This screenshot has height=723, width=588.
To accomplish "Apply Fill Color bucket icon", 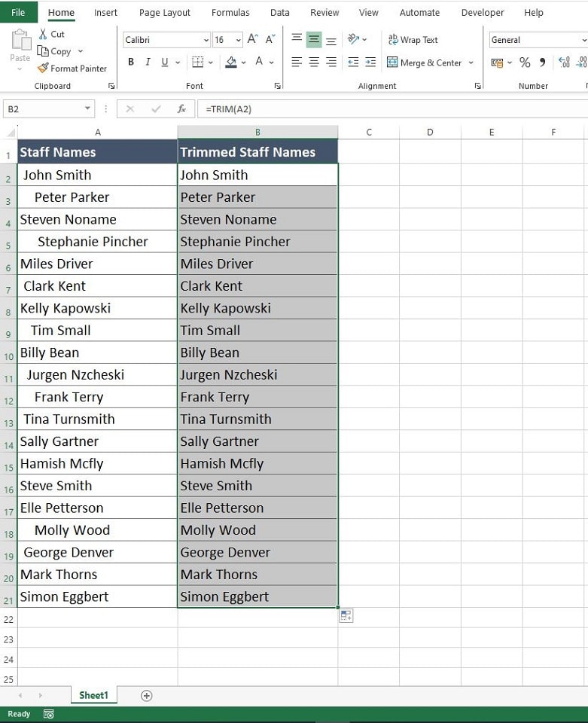I will (x=231, y=62).
